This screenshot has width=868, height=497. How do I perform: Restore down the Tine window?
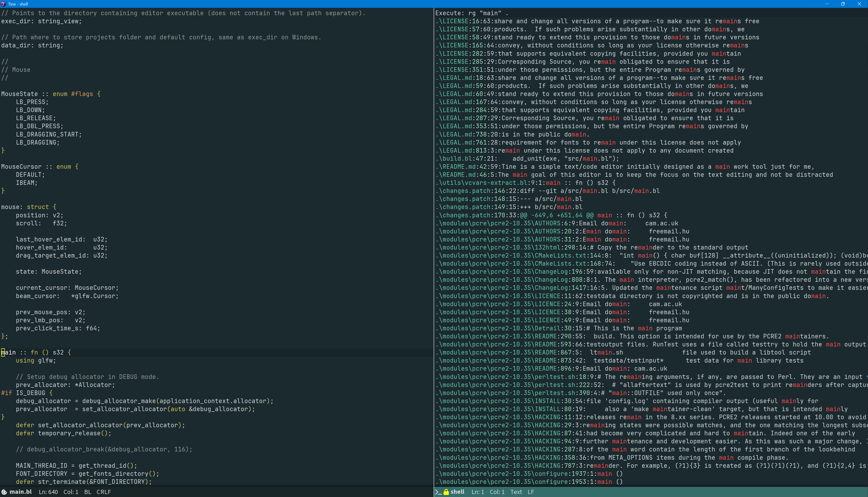click(x=843, y=4)
